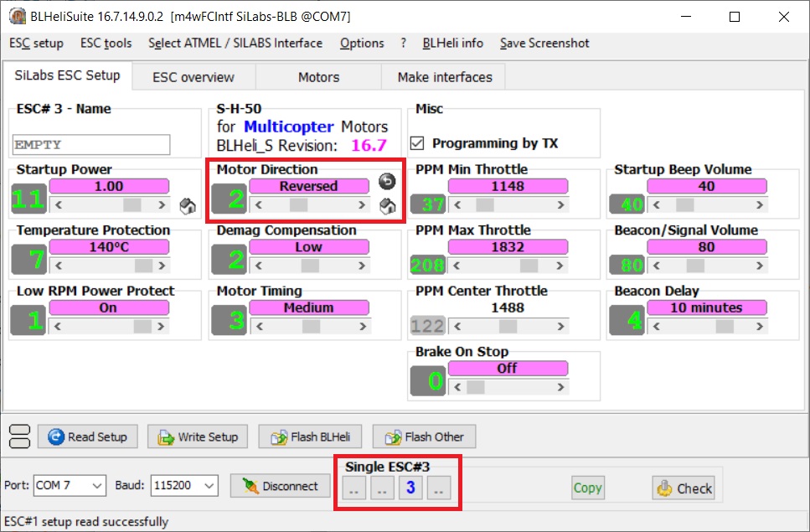
Task: Click right arrow of Beacon Delay slider
Action: click(x=760, y=327)
